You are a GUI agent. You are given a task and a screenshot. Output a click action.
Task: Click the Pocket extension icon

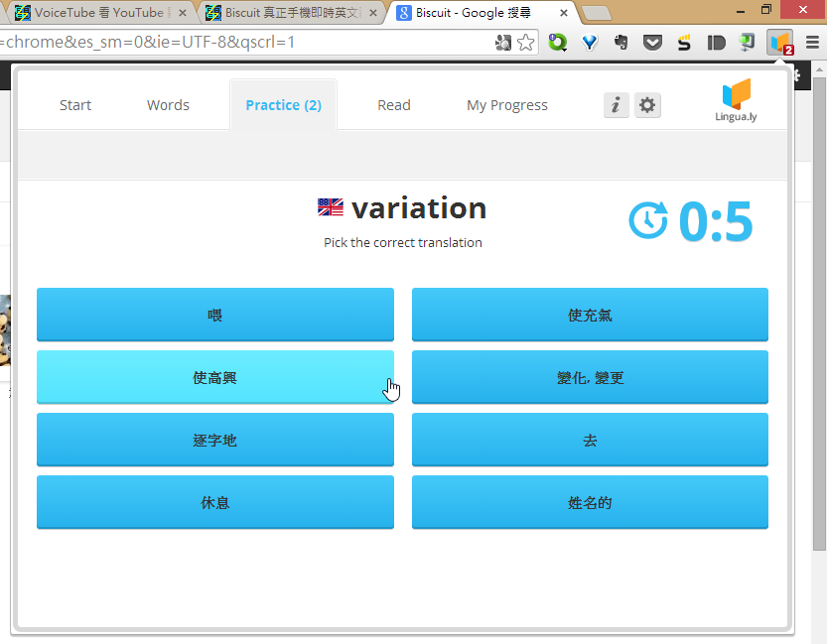[x=652, y=43]
